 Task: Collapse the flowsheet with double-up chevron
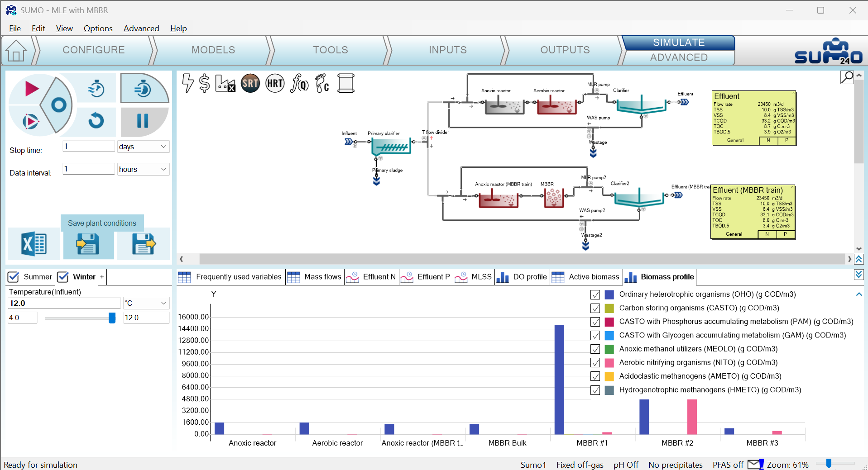click(x=858, y=259)
